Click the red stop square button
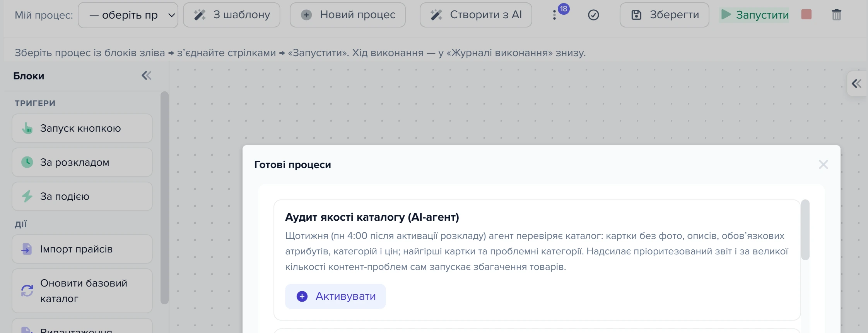Image resolution: width=868 pixels, height=333 pixels. point(806,15)
